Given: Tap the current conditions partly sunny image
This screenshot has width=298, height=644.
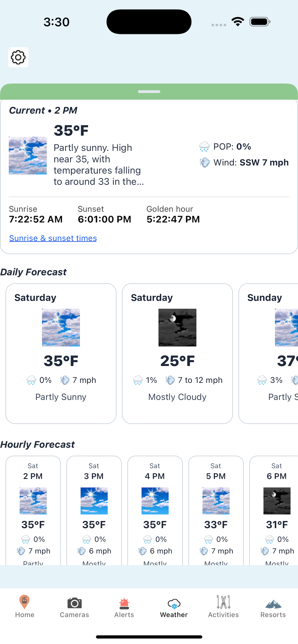Looking at the screenshot, I should [x=28, y=155].
